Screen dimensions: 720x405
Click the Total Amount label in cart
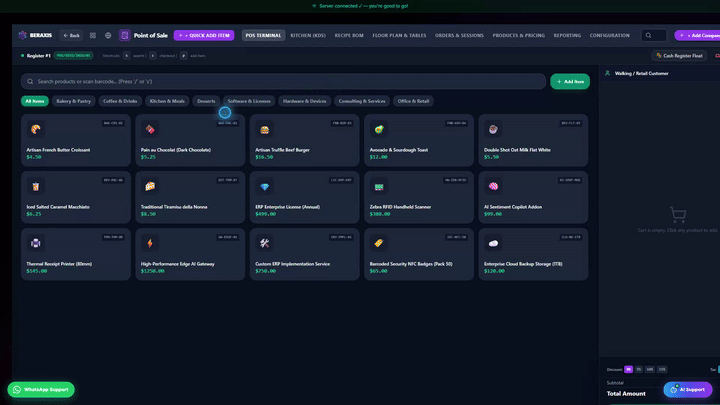(x=626, y=394)
